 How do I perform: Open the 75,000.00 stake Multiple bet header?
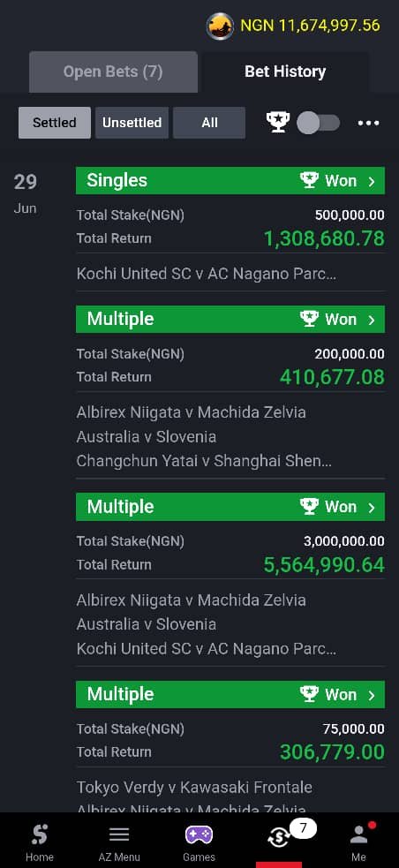click(x=230, y=694)
